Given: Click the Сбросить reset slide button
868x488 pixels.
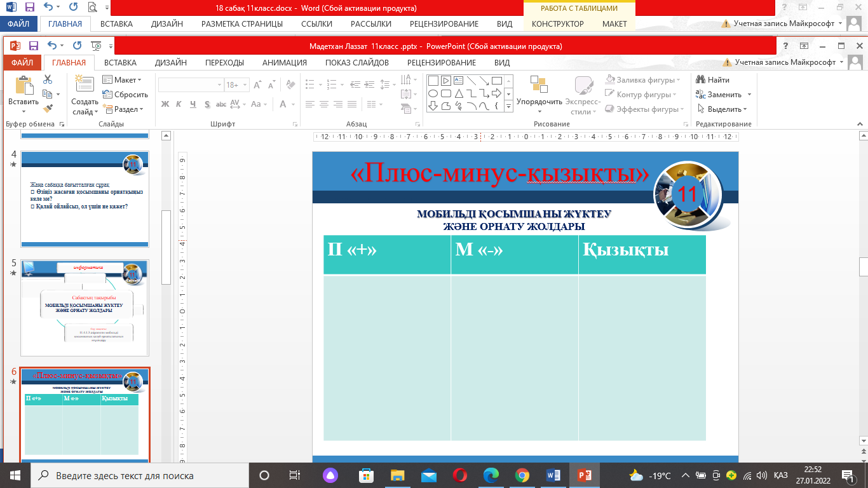Looking at the screenshot, I should [125, 95].
